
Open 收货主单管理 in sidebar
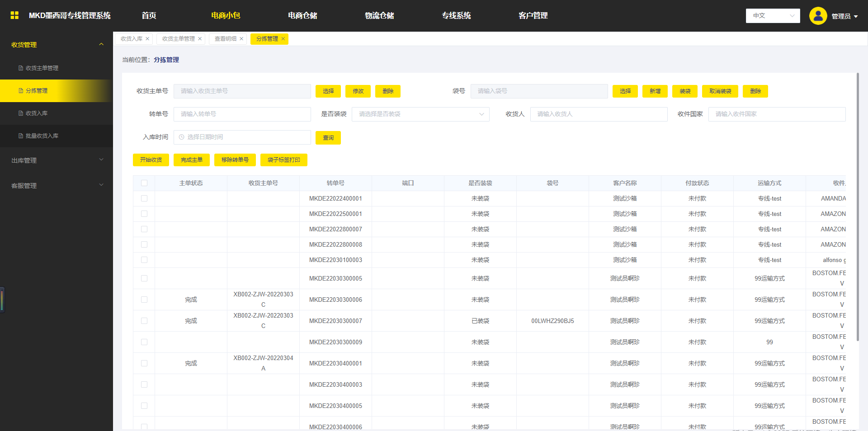coord(42,68)
